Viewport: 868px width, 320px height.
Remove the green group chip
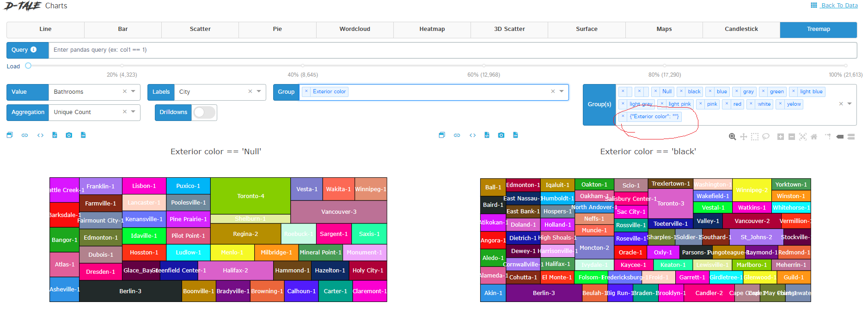click(764, 91)
